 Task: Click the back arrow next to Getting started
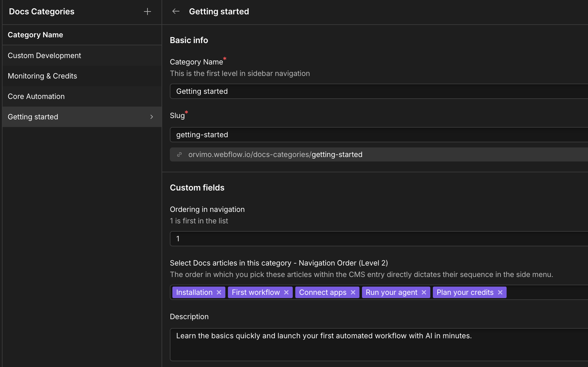[x=176, y=11]
